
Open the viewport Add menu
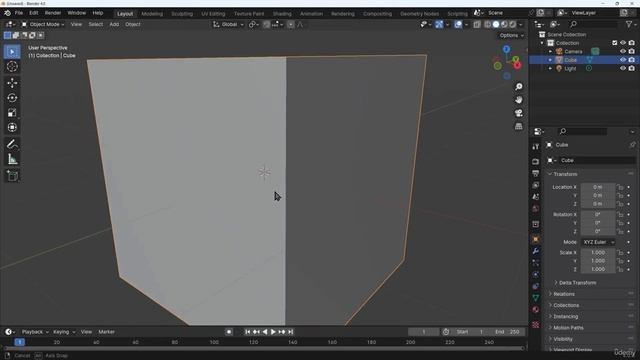(114, 24)
